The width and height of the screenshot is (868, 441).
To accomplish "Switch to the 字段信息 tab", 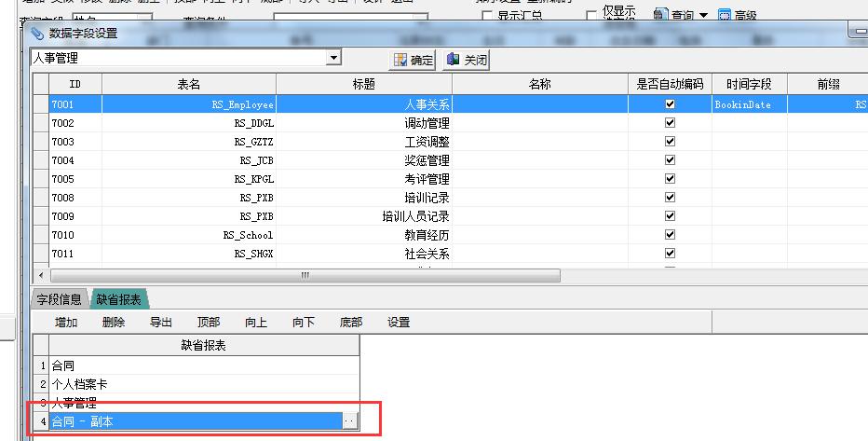I will [x=59, y=299].
